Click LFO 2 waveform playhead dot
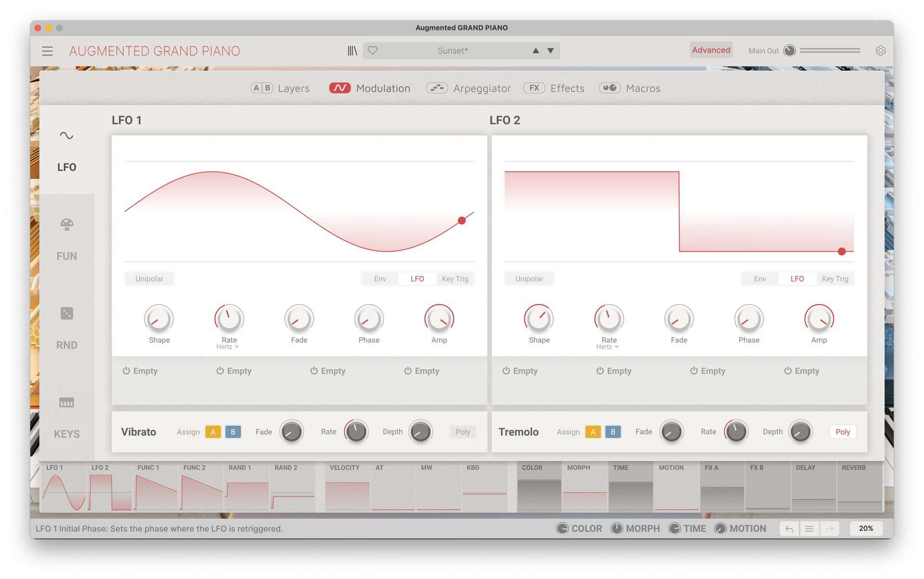The height and width of the screenshot is (579, 924). pyautogui.click(x=842, y=252)
